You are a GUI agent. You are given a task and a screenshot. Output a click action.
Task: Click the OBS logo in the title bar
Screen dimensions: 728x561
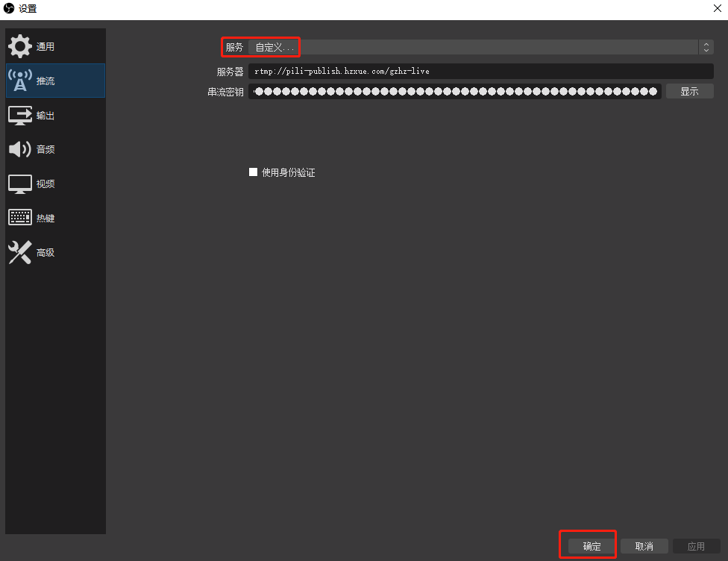click(9, 9)
